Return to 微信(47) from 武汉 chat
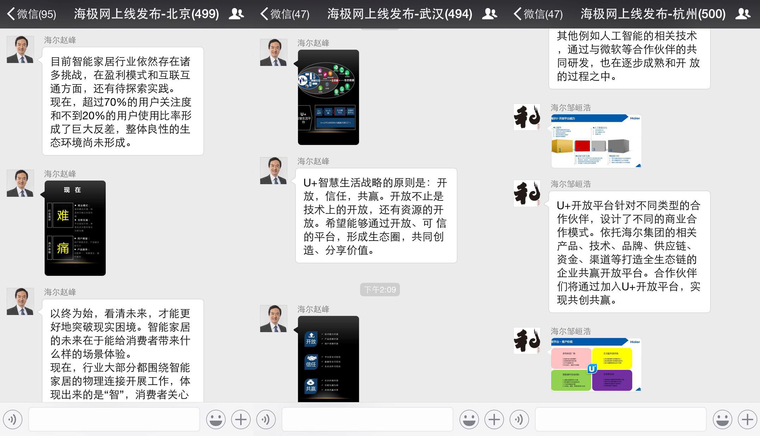Viewport: 760px width, 436px height. click(x=285, y=14)
